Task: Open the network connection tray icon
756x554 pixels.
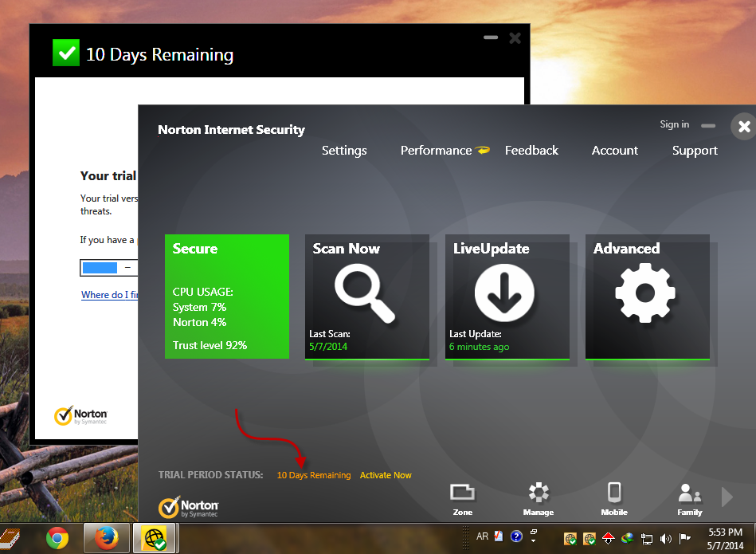Action: (x=647, y=539)
